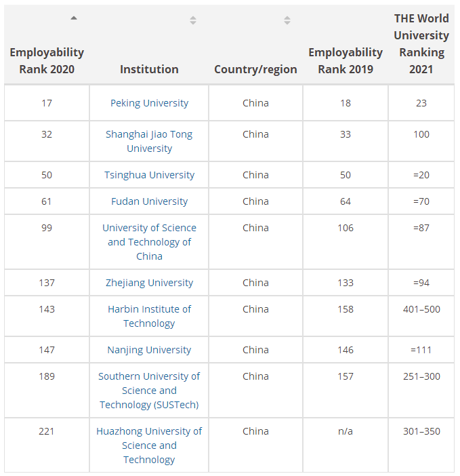Visit Nanjing University page

149,350
